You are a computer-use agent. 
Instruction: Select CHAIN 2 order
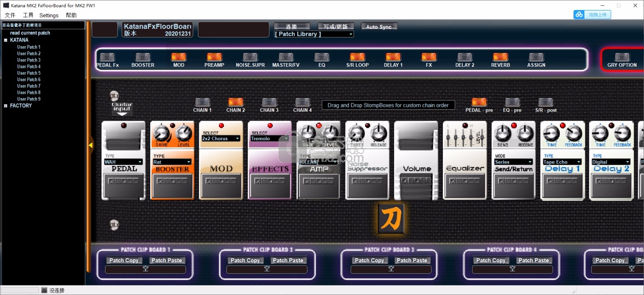pyautogui.click(x=235, y=102)
